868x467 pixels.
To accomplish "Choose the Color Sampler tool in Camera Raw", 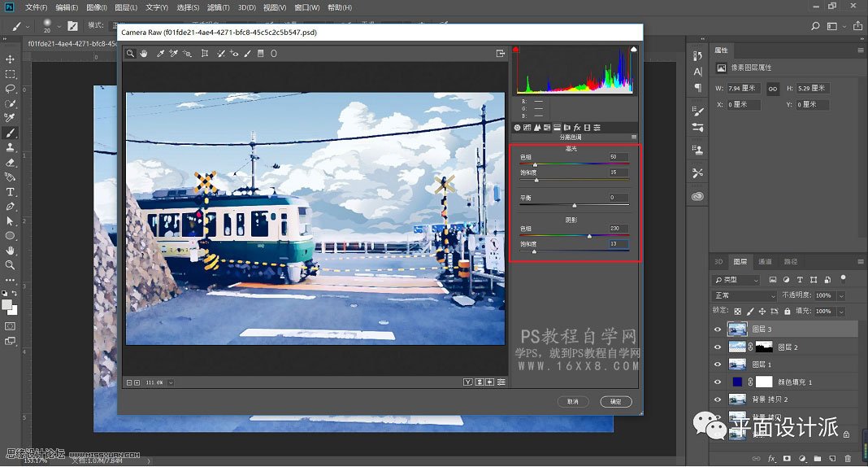I will (x=173, y=53).
